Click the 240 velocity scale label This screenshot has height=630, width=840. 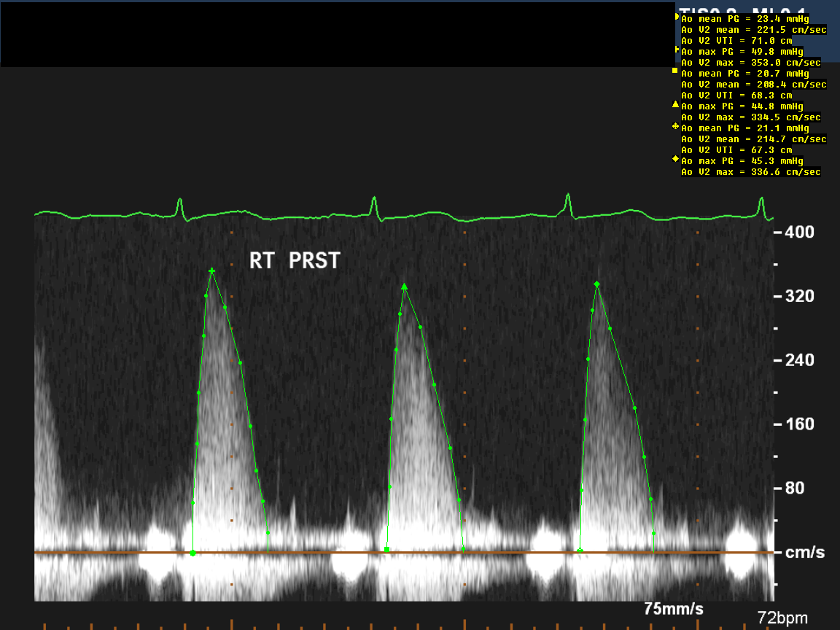pos(799,360)
